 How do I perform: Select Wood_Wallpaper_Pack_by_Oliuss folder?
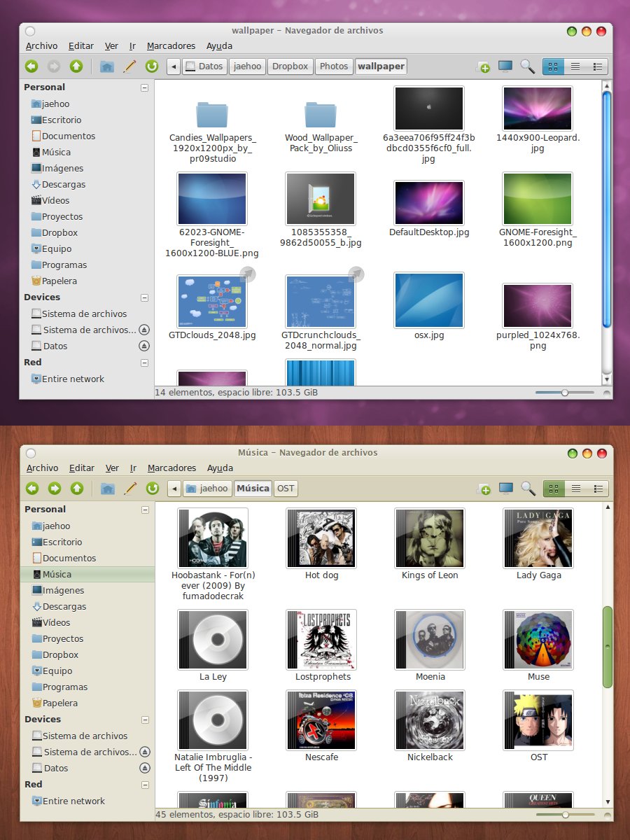pyautogui.click(x=321, y=126)
